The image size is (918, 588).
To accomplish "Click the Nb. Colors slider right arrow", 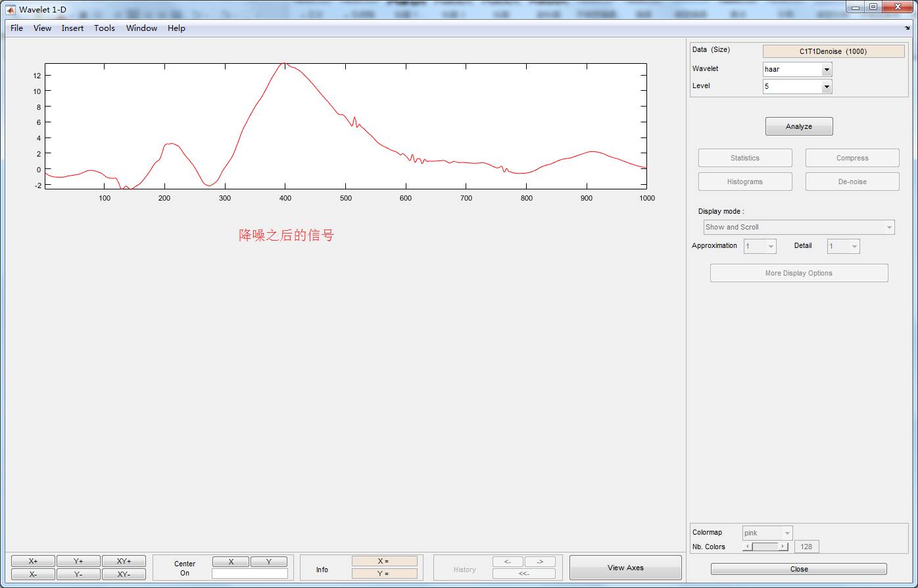I will (783, 547).
